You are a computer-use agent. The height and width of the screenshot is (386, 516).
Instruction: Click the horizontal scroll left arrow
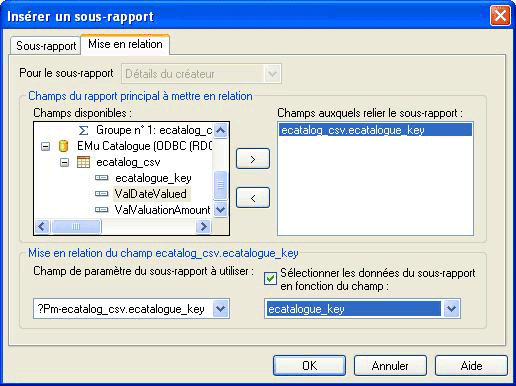(x=42, y=227)
